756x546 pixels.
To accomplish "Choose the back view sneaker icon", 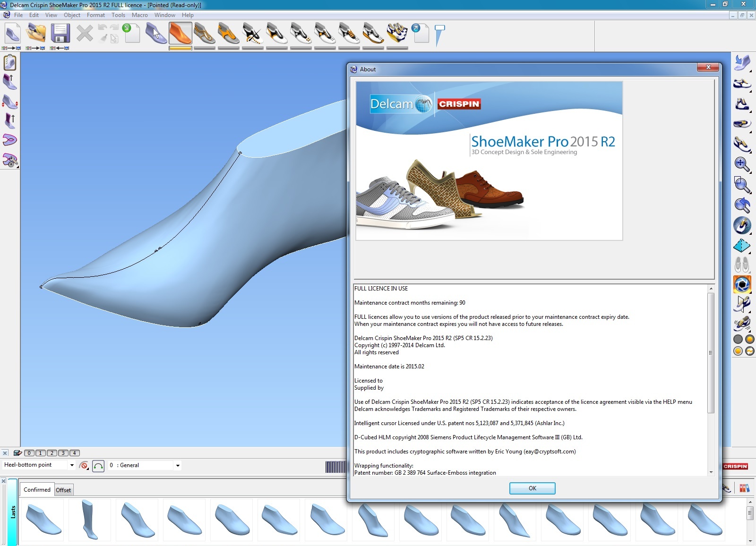I will click(x=742, y=104).
